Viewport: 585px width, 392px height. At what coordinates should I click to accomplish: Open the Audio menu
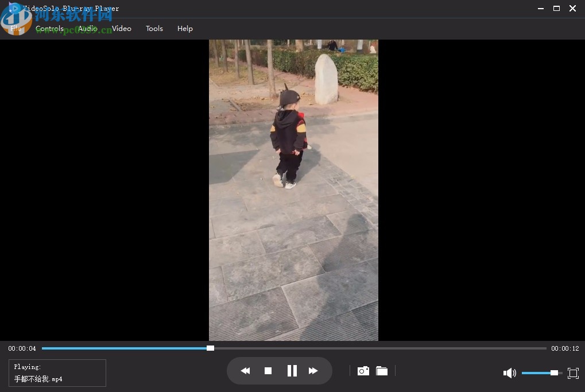tap(88, 28)
